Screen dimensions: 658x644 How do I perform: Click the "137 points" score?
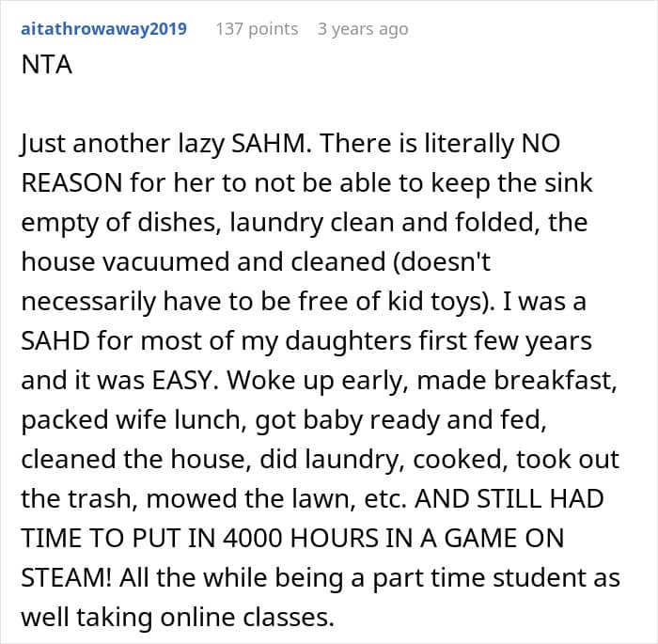pyautogui.click(x=257, y=29)
